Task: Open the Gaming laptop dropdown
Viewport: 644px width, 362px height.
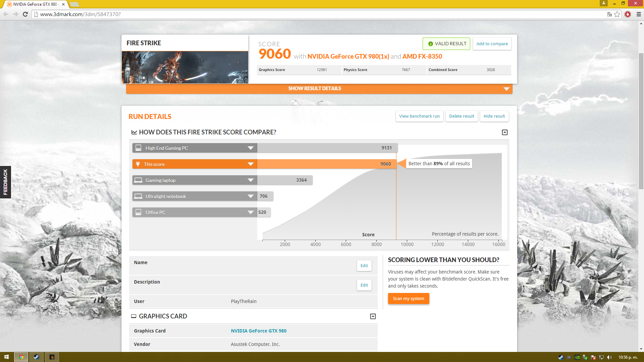Action: click(x=251, y=180)
